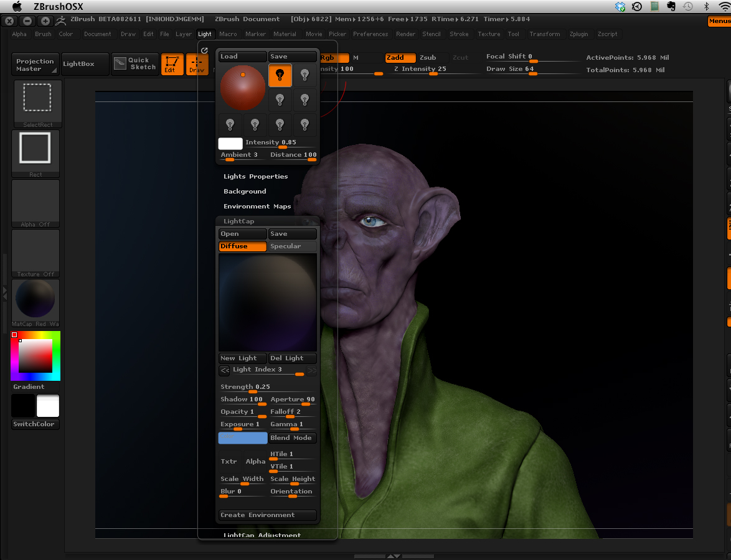The width and height of the screenshot is (731, 560).
Task: Toggle the Gradient color button
Action: click(35, 386)
